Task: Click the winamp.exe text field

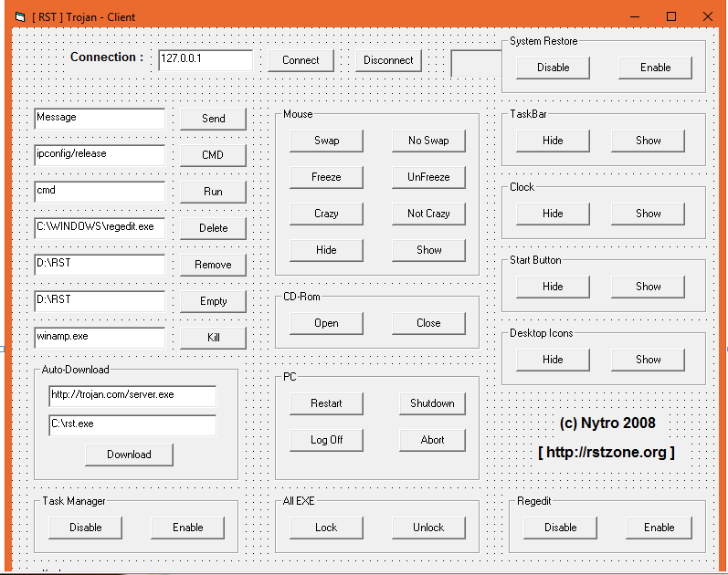Action: pyautogui.click(x=100, y=338)
